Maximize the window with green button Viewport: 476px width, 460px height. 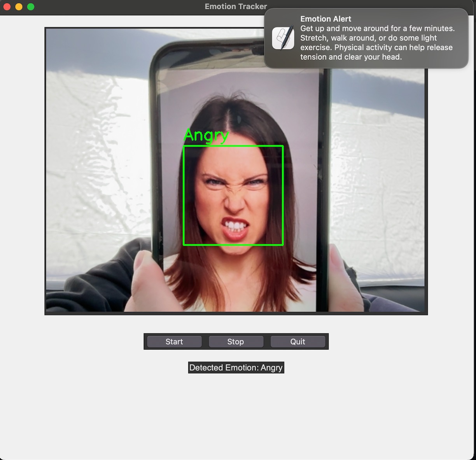coord(31,7)
